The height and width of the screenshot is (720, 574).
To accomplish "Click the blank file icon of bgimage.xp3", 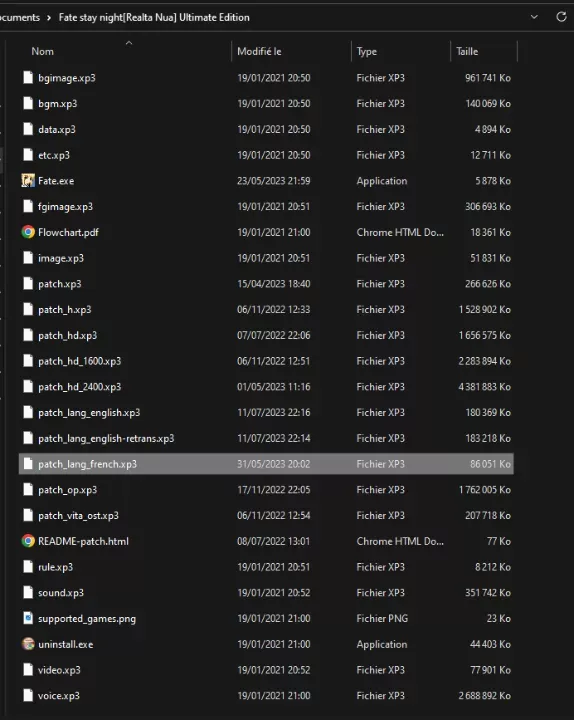I will point(28,78).
